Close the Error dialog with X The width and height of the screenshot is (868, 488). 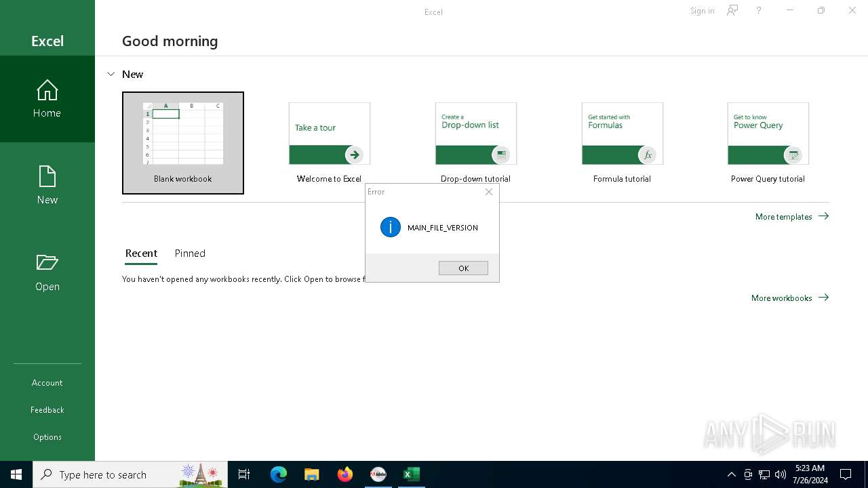pos(489,192)
